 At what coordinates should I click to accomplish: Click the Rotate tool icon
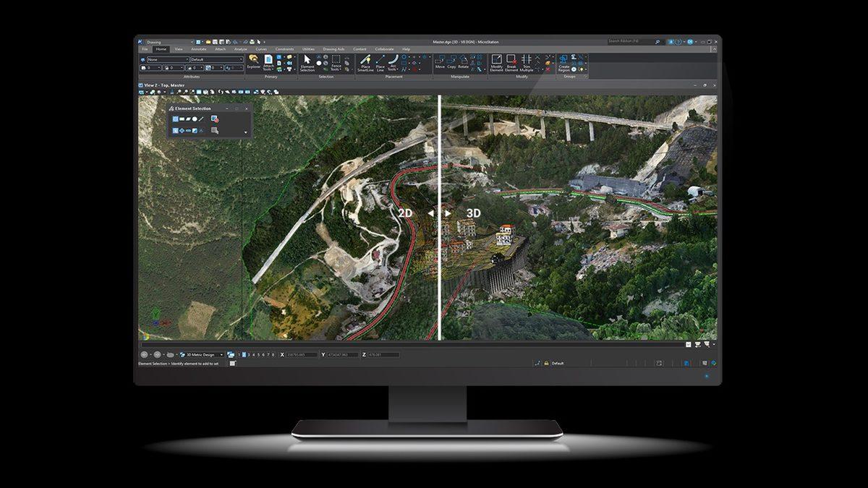point(463,61)
